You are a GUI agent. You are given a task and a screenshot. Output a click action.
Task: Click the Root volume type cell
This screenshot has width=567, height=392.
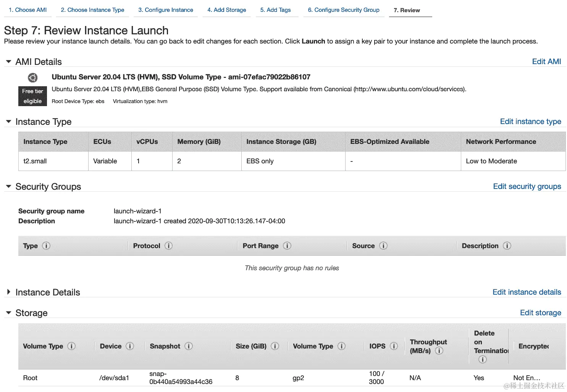(30, 378)
